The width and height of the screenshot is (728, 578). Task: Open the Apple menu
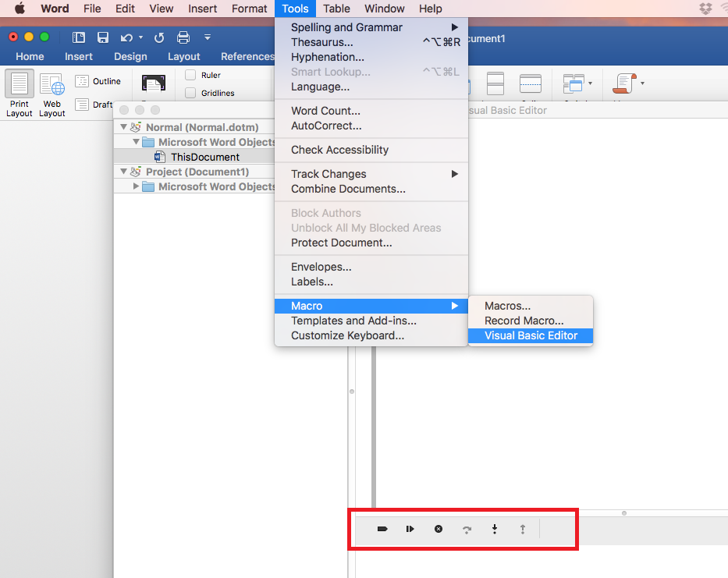pyautogui.click(x=20, y=9)
